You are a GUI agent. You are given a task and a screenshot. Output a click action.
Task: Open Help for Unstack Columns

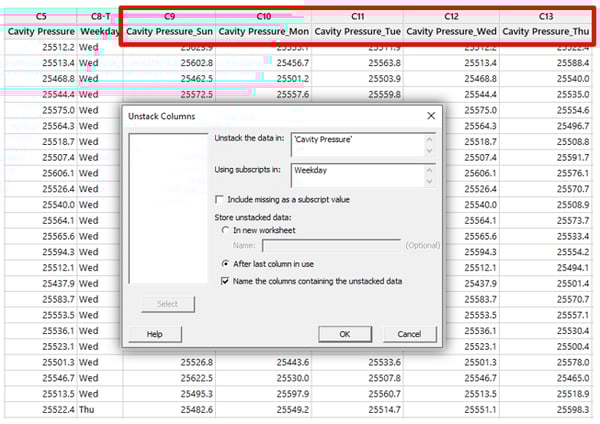(x=154, y=333)
